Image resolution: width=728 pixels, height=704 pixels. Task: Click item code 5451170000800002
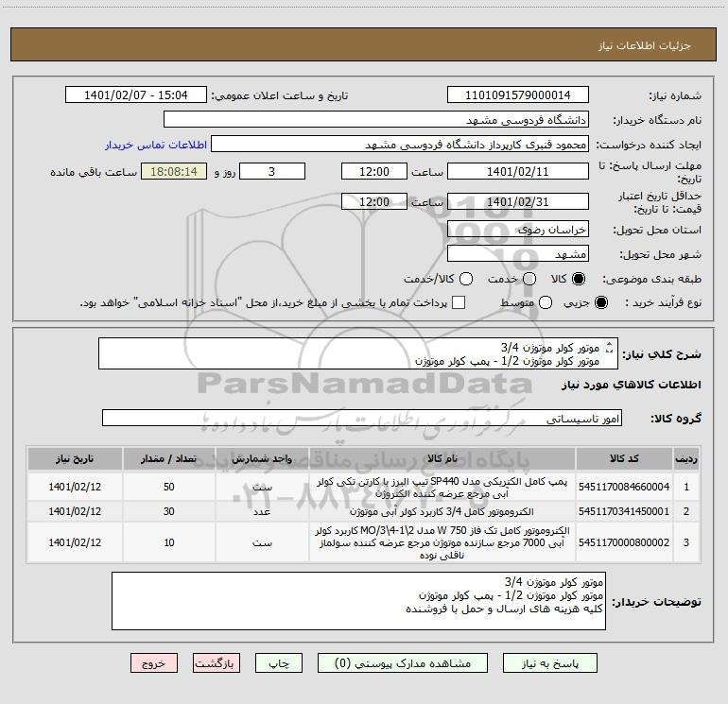click(624, 542)
